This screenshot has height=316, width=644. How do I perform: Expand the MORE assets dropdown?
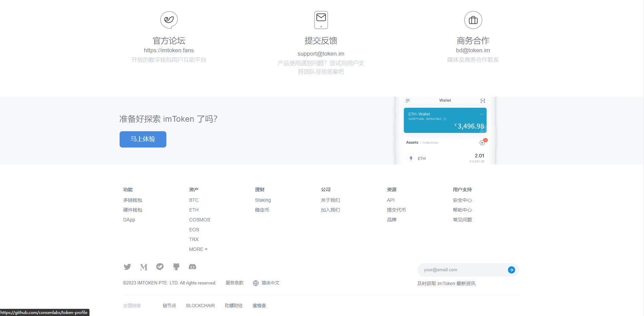pyautogui.click(x=198, y=249)
